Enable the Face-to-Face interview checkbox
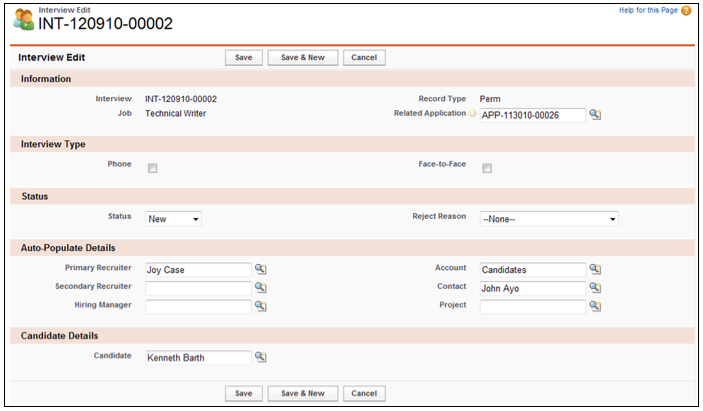The image size is (703, 411). click(487, 168)
